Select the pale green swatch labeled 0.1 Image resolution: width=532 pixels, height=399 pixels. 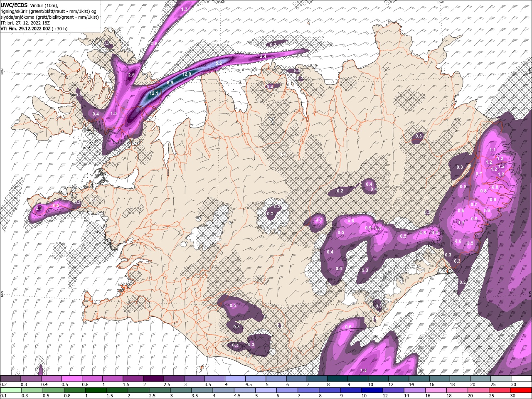click(x=10, y=390)
